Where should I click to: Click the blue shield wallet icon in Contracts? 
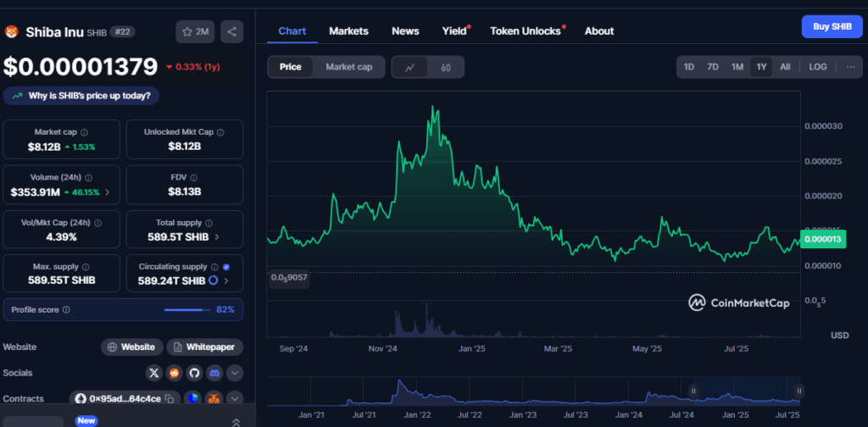coord(192,398)
